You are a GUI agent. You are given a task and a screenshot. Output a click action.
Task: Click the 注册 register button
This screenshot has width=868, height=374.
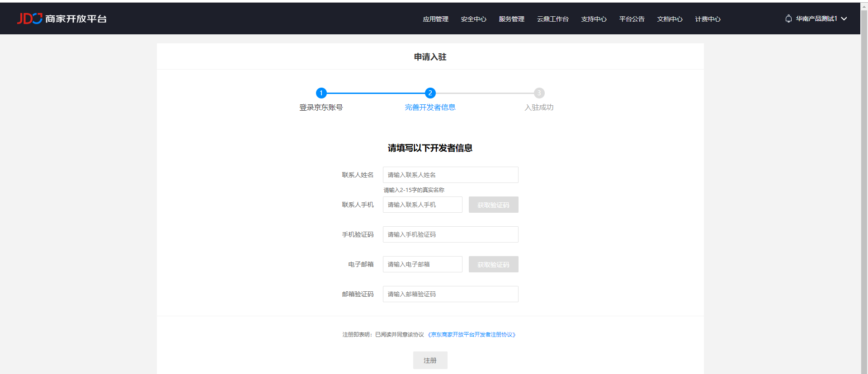point(430,360)
